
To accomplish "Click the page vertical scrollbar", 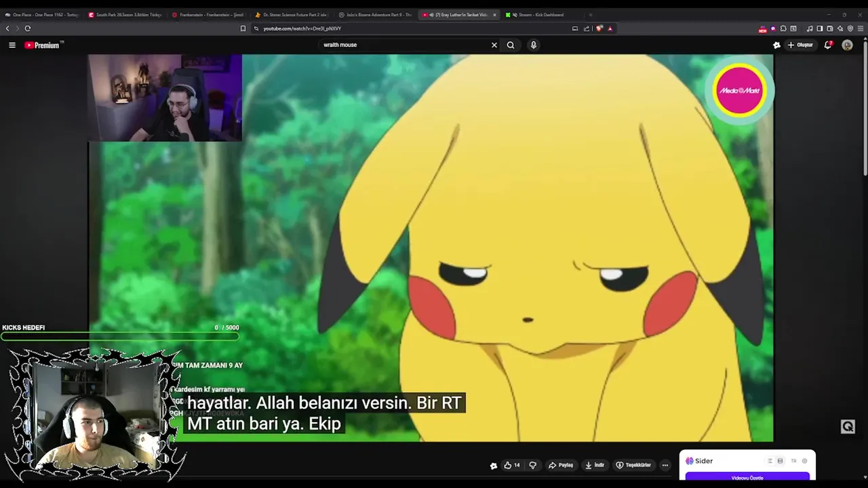I will click(x=865, y=108).
